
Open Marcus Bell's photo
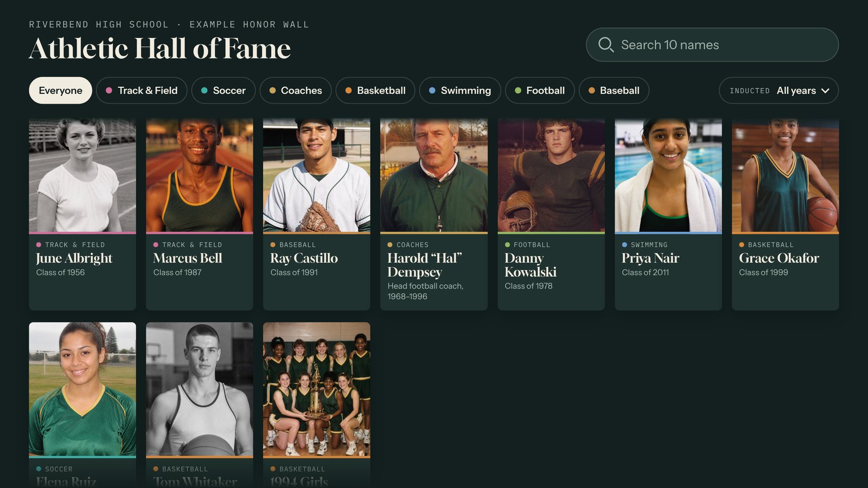(200, 175)
